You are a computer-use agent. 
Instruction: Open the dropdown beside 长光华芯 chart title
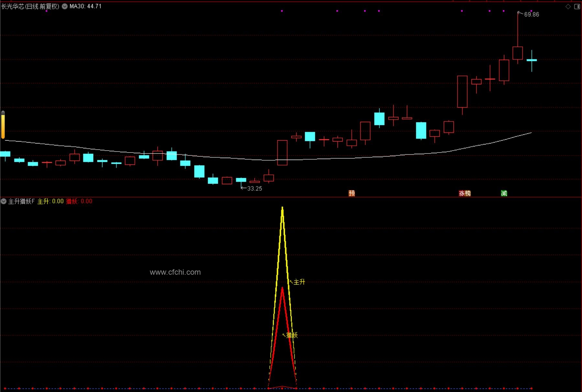65,6
